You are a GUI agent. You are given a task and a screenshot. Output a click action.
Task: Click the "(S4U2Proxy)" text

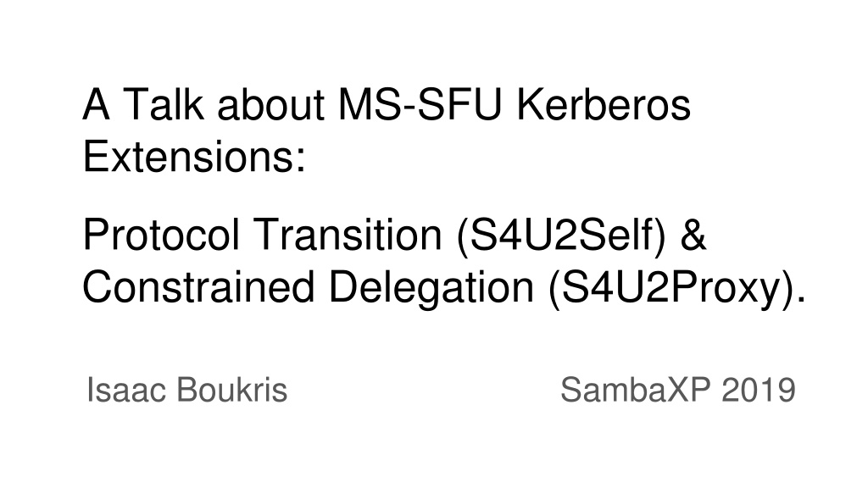click(x=670, y=288)
